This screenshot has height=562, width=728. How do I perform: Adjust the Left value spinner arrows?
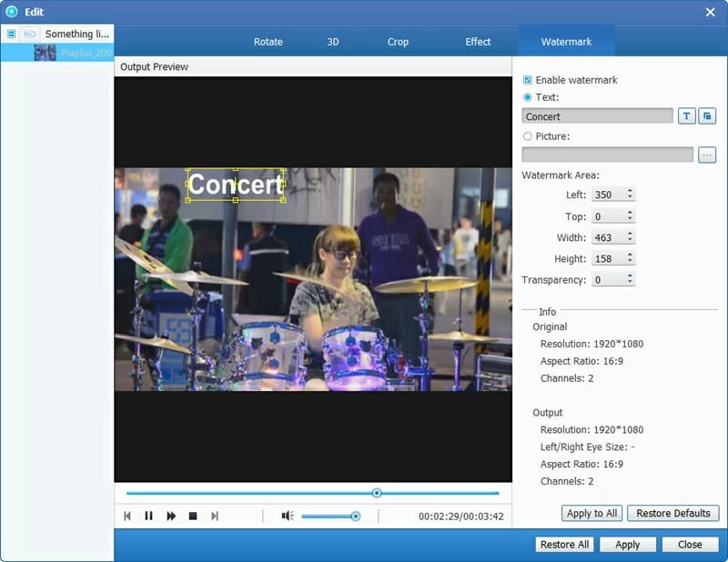[630, 195]
